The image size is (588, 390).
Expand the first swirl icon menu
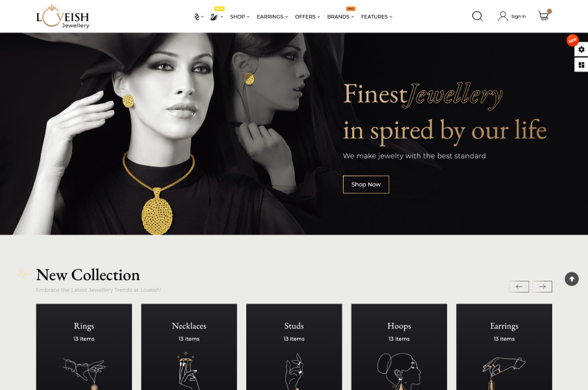point(199,17)
